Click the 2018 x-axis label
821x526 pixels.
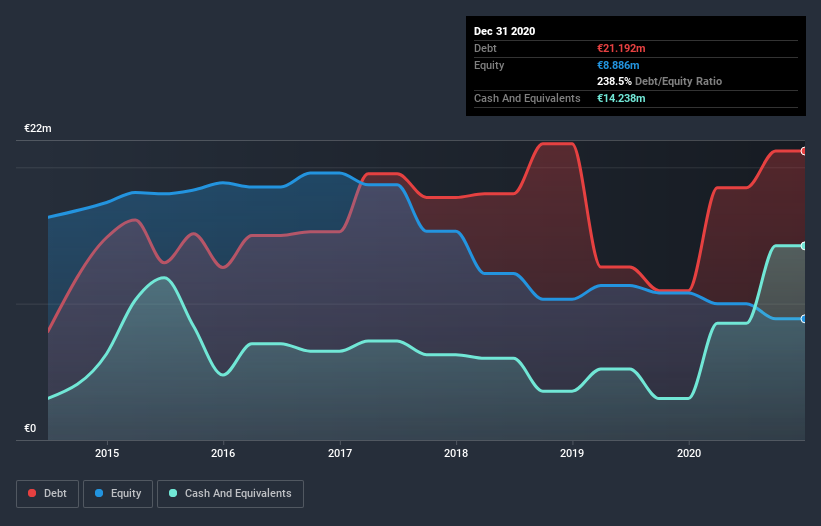pos(456,453)
